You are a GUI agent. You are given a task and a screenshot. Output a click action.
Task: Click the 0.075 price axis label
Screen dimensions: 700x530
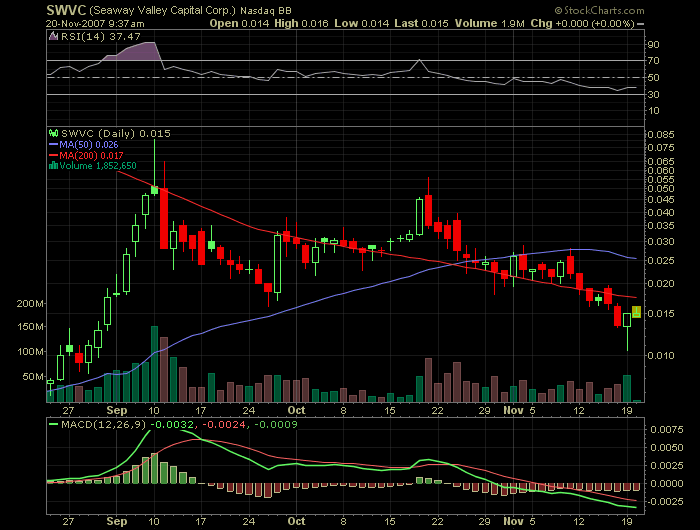[661, 147]
